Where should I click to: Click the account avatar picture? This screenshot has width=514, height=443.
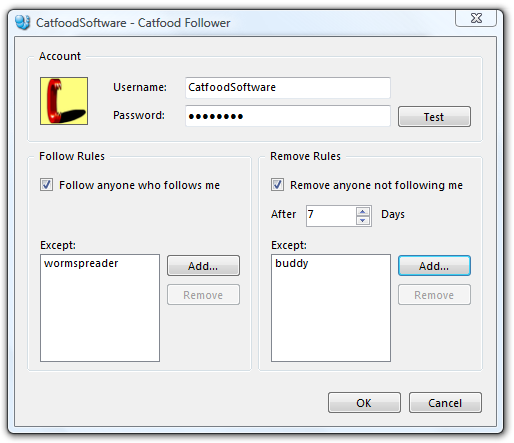pos(64,101)
